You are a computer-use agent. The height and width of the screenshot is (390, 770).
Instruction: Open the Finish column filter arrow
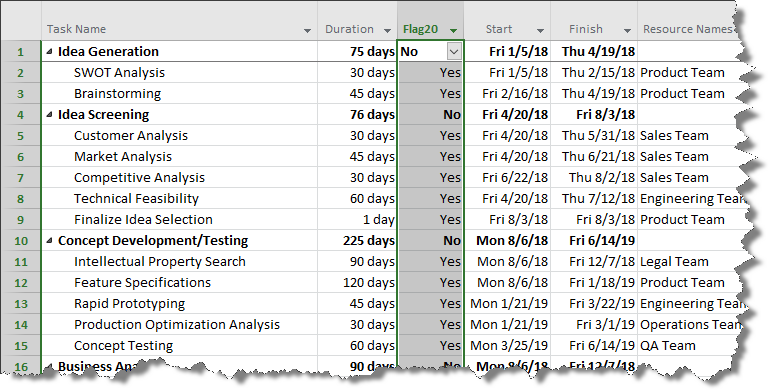(x=627, y=30)
